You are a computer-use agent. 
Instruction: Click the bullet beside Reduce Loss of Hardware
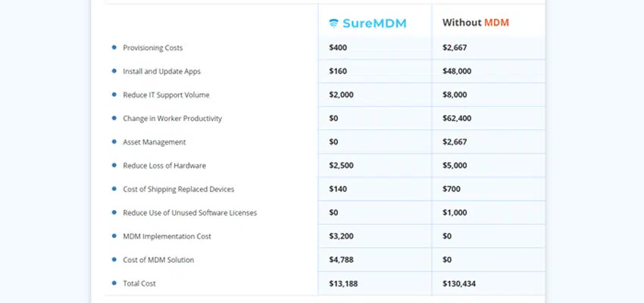[114, 165]
